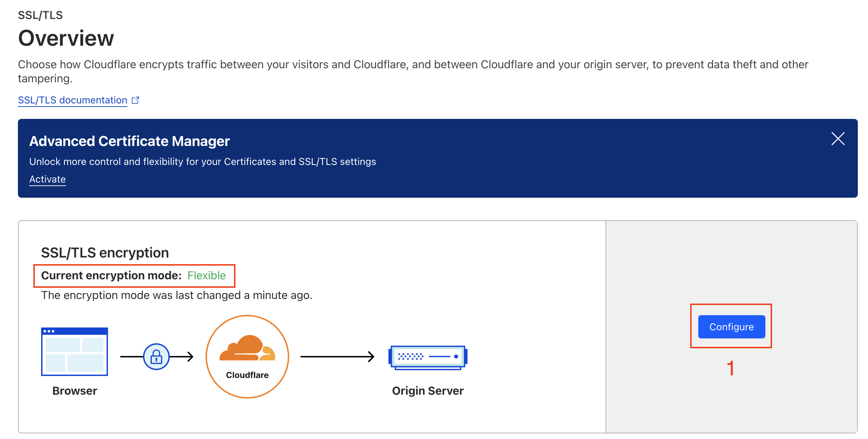The height and width of the screenshot is (439, 868).
Task: Click the Browser label under diagram
Action: [75, 391]
